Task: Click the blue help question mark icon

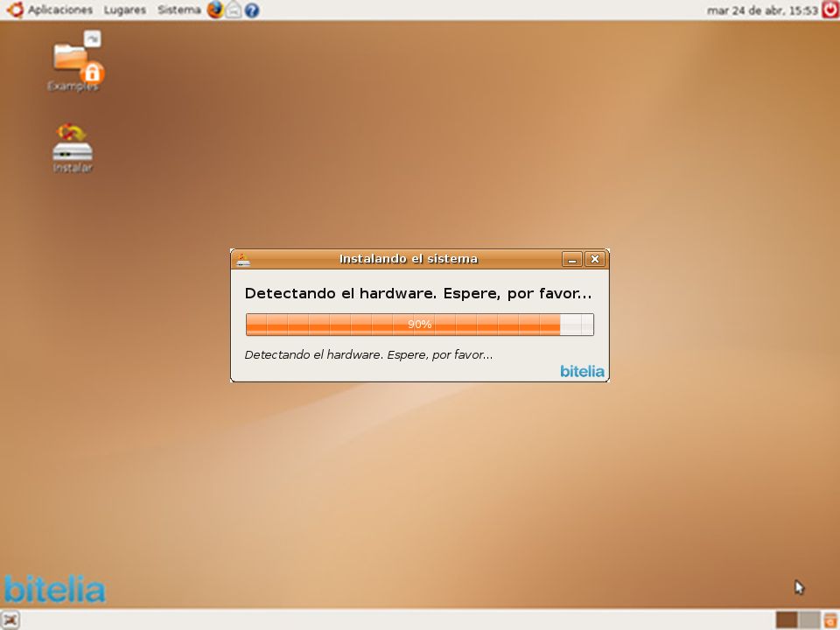Action: pos(252,10)
